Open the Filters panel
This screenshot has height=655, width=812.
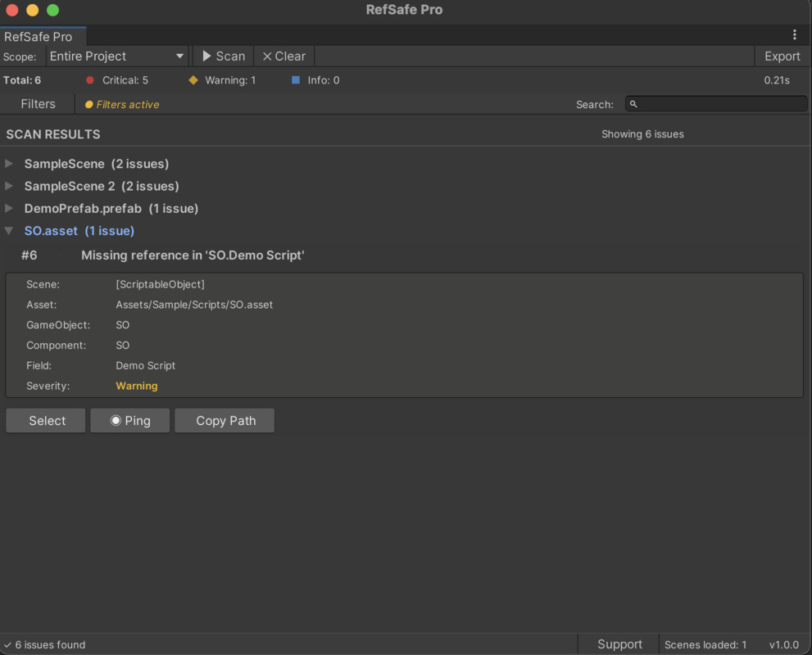(38, 104)
